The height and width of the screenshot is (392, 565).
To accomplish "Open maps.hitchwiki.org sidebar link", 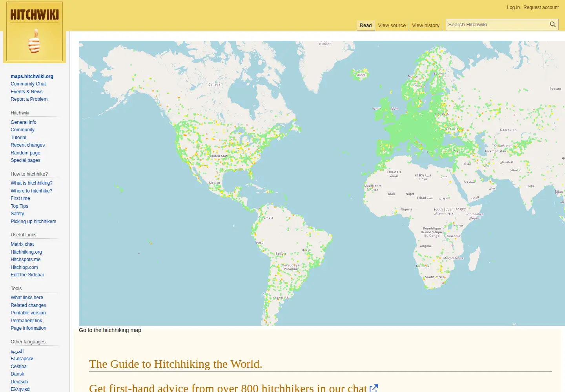I will click(32, 76).
